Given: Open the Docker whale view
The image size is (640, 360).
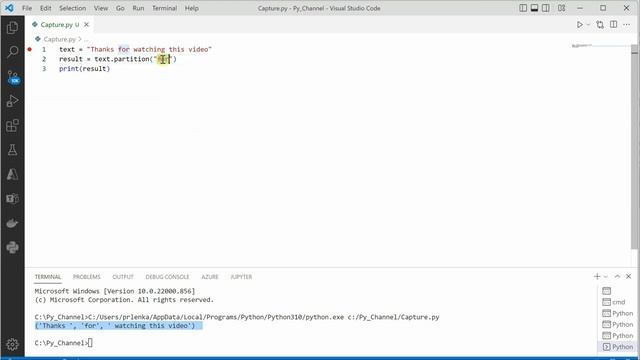Looking at the screenshot, I should [x=12, y=223].
